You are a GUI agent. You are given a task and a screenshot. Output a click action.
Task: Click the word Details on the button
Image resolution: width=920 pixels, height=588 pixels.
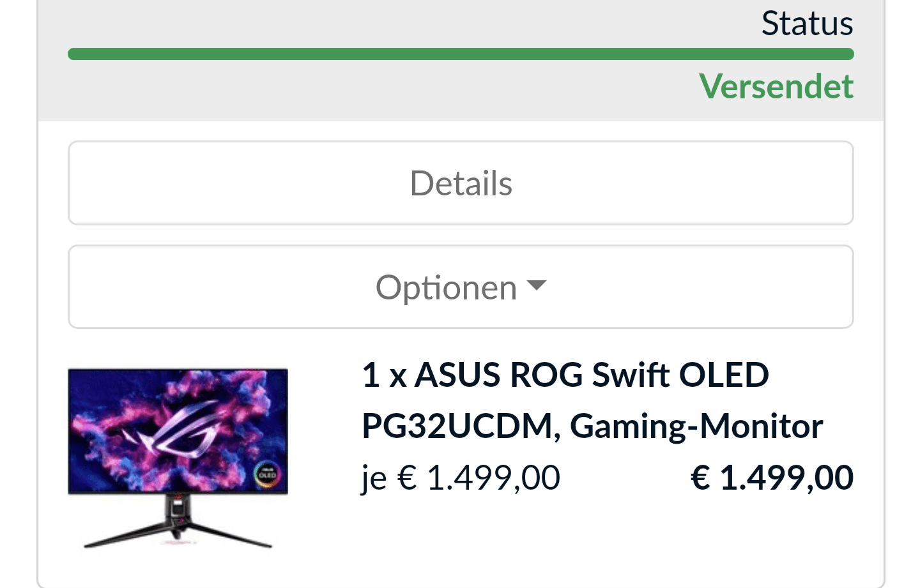click(461, 183)
